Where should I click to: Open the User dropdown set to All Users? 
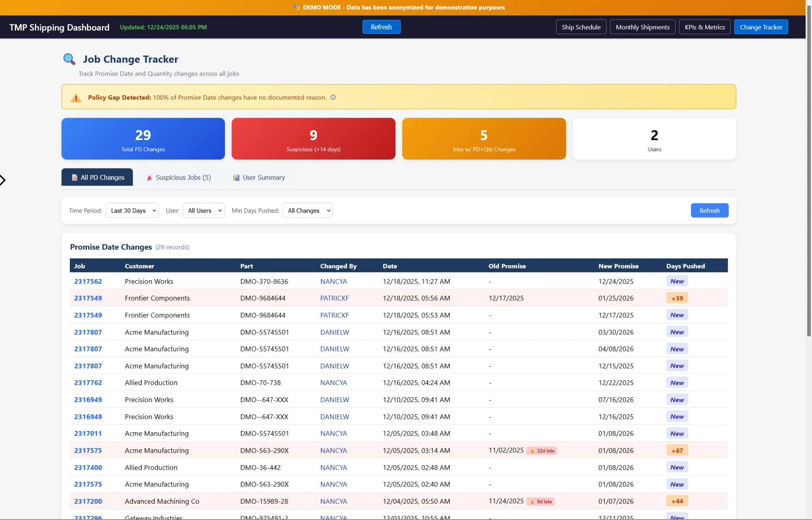(x=203, y=210)
